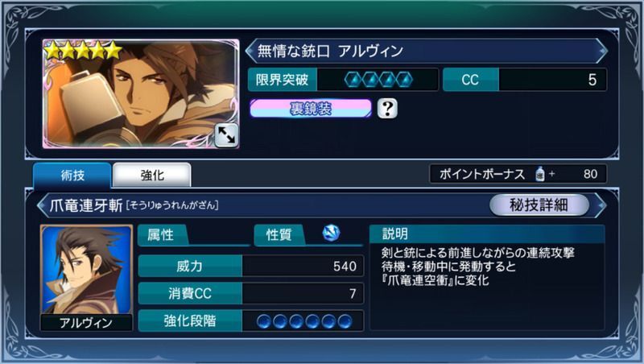Click the five-star rarity icons
The width and height of the screenshot is (644, 364).
pos(83,51)
